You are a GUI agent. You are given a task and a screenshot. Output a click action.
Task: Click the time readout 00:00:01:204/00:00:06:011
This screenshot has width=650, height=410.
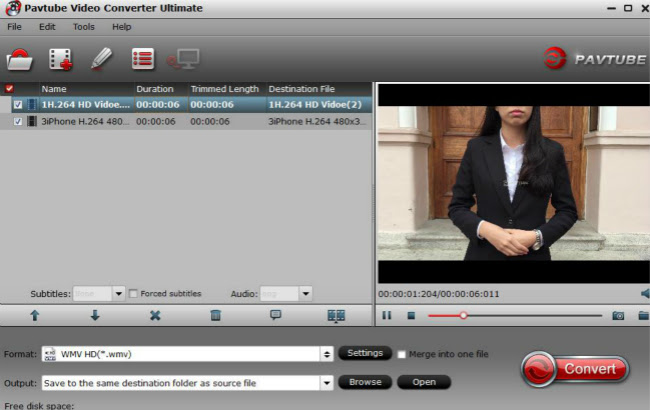coord(439,294)
